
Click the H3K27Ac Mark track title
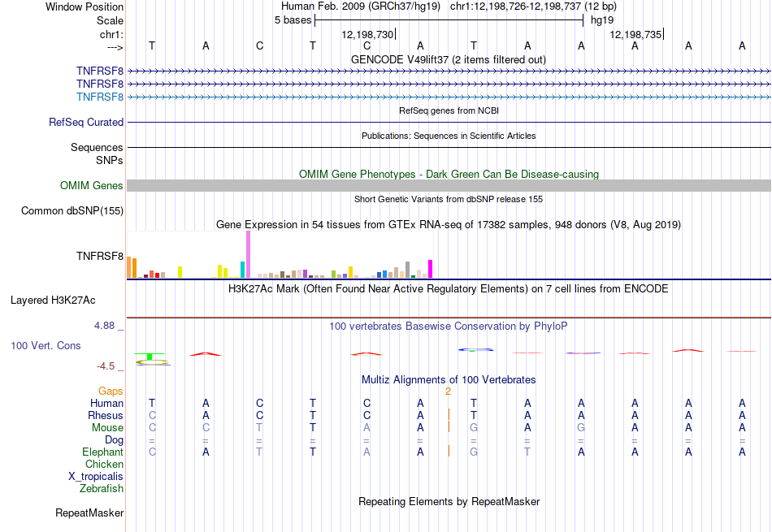click(x=448, y=288)
